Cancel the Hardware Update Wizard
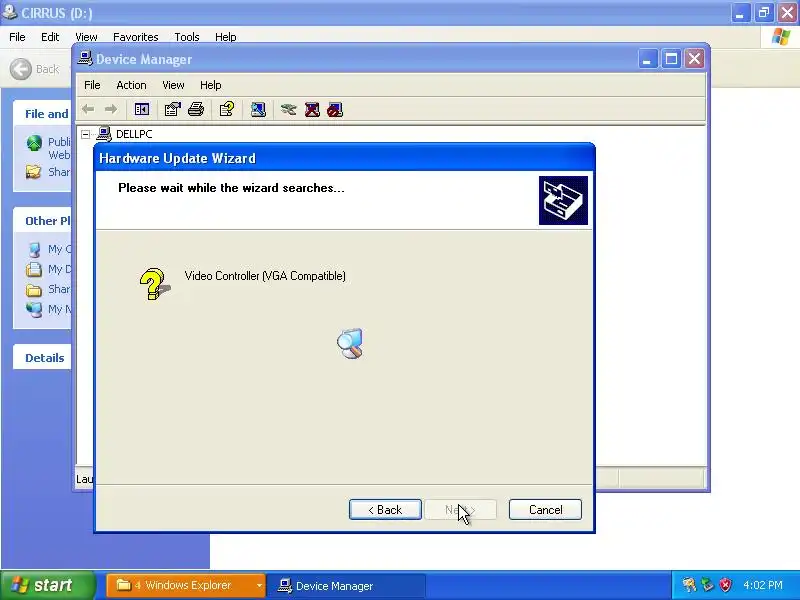800x600 pixels. 545,510
